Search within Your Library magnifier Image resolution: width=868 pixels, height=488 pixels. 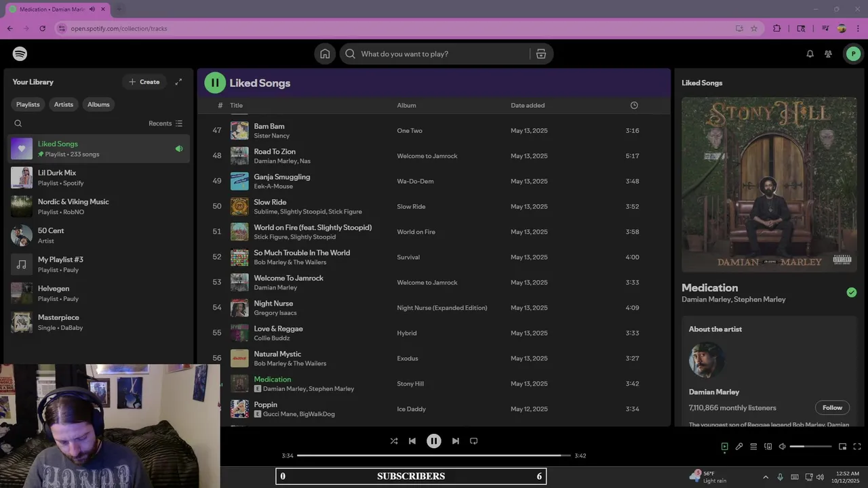point(18,123)
